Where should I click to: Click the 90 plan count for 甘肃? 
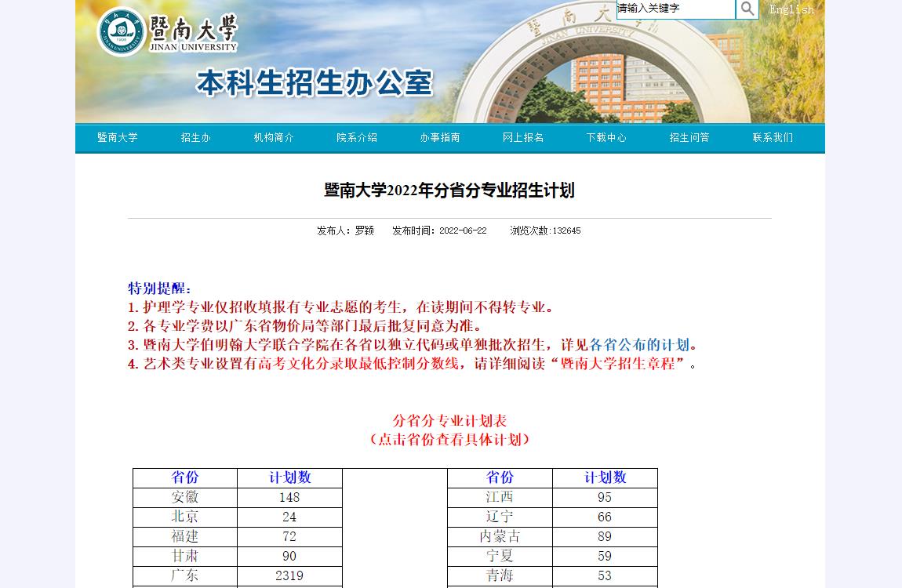click(289, 556)
